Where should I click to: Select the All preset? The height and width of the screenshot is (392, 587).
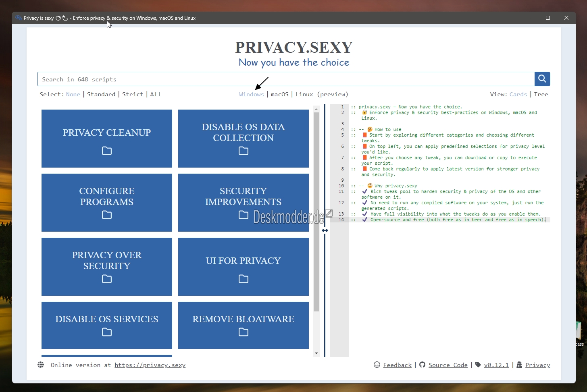pos(156,94)
